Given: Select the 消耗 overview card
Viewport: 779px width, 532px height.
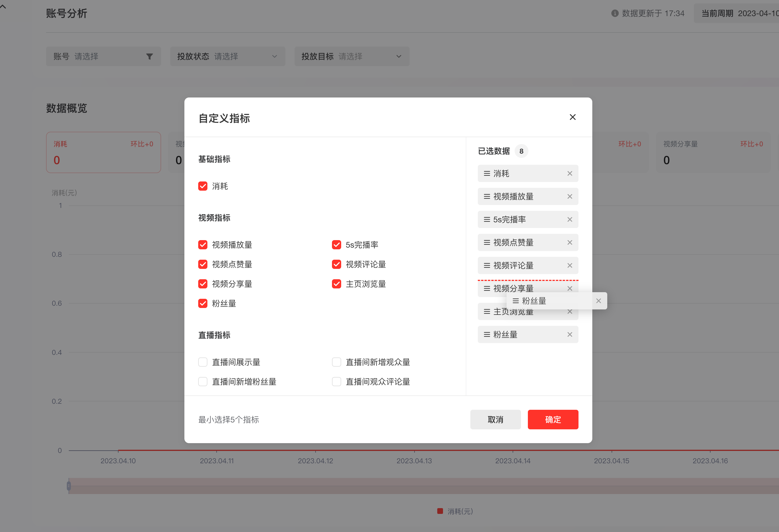Looking at the screenshot, I should tap(103, 152).
